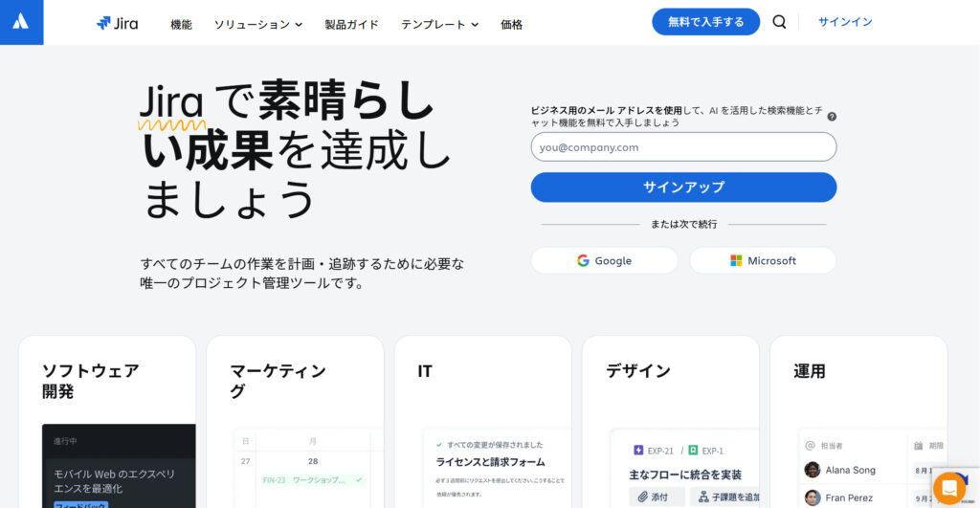Screen dimensions: 980x508
Task: Click the 無料で入手する button
Action: [705, 22]
